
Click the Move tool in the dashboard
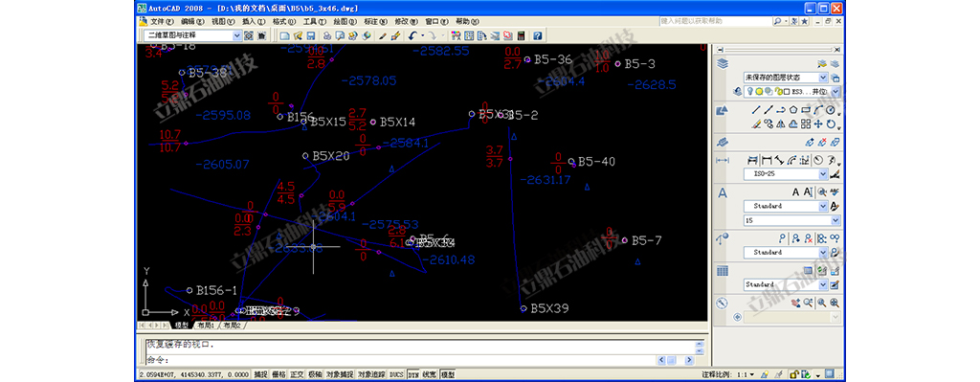click(818, 124)
